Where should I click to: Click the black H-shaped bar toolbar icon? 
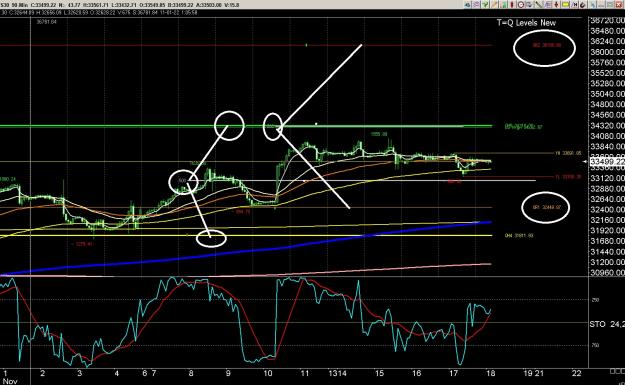click(574, 4)
